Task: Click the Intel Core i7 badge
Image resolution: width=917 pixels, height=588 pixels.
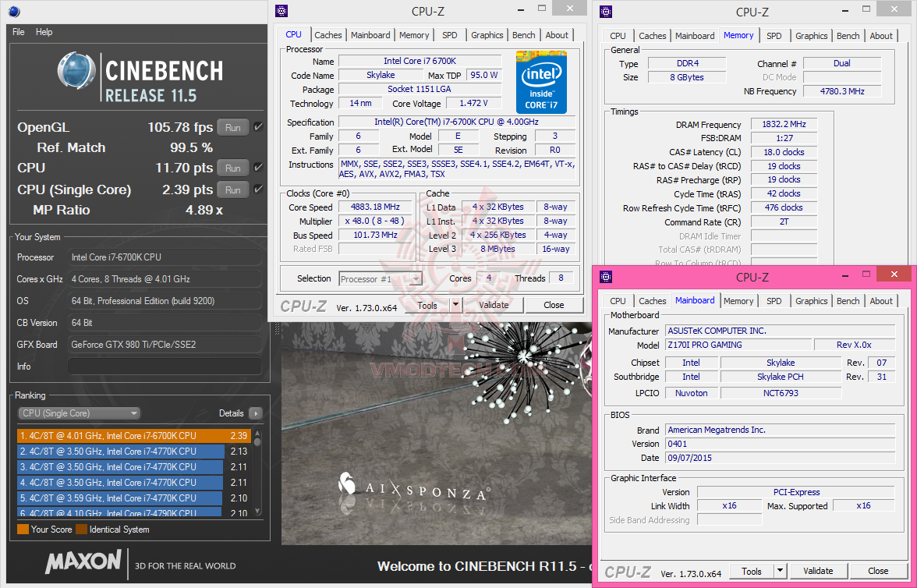Action: (540, 81)
